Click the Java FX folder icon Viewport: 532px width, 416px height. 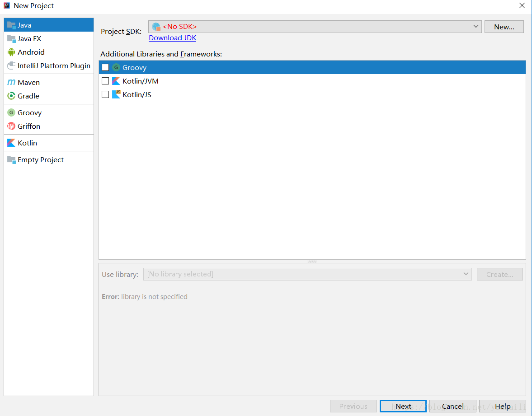pos(11,39)
